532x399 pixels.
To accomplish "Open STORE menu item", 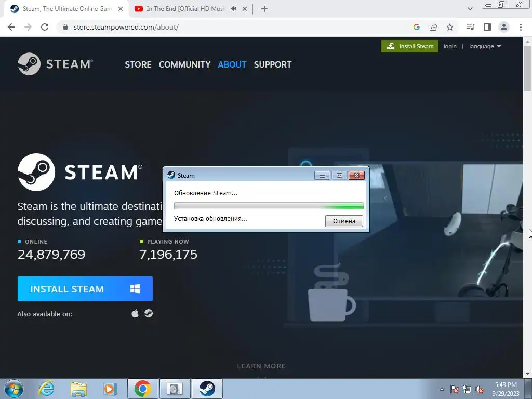I will (138, 64).
